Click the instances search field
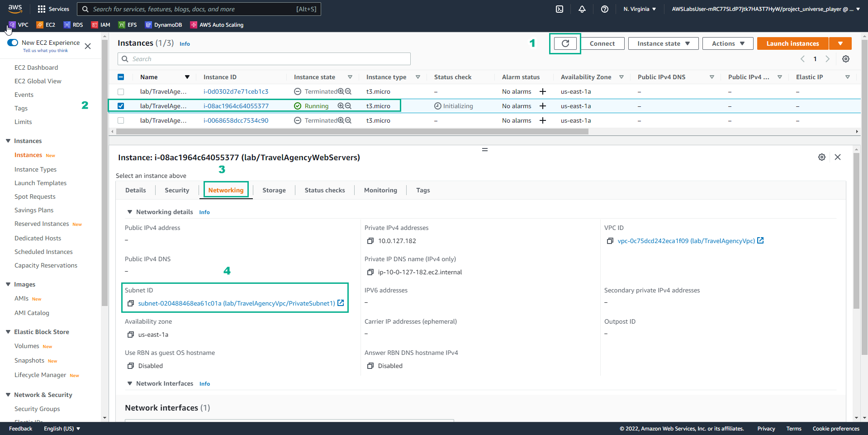 (264, 59)
